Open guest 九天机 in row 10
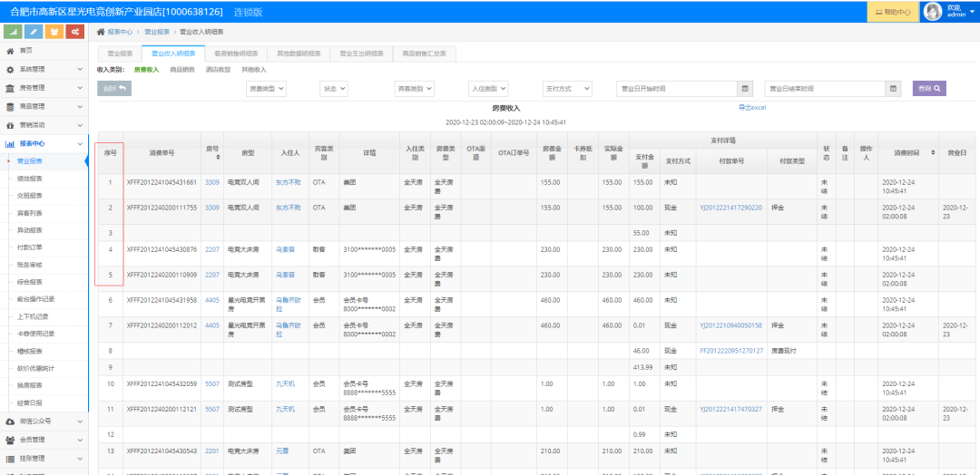Image resolution: width=980 pixels, height=475 pixels. point(285,383)
